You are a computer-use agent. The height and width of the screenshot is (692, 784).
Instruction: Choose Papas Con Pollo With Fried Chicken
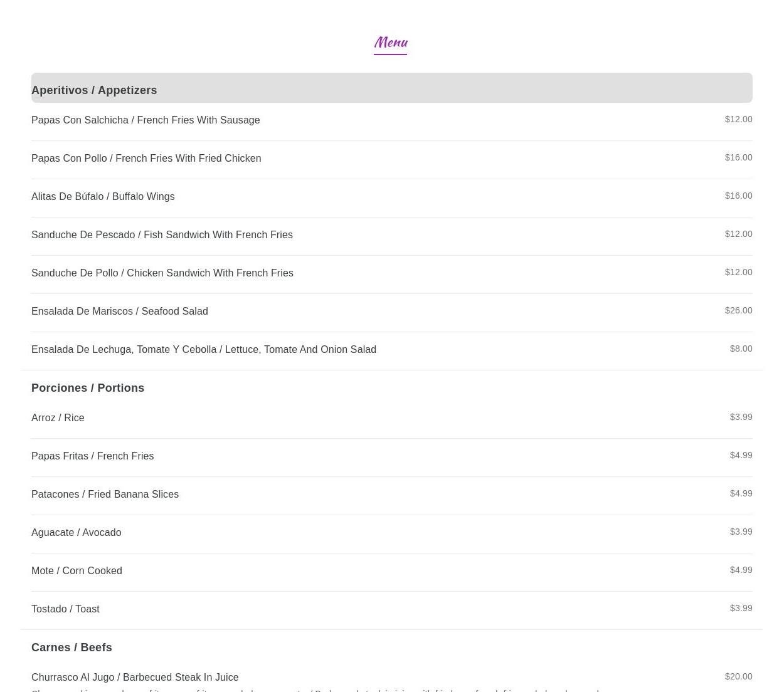146,159
